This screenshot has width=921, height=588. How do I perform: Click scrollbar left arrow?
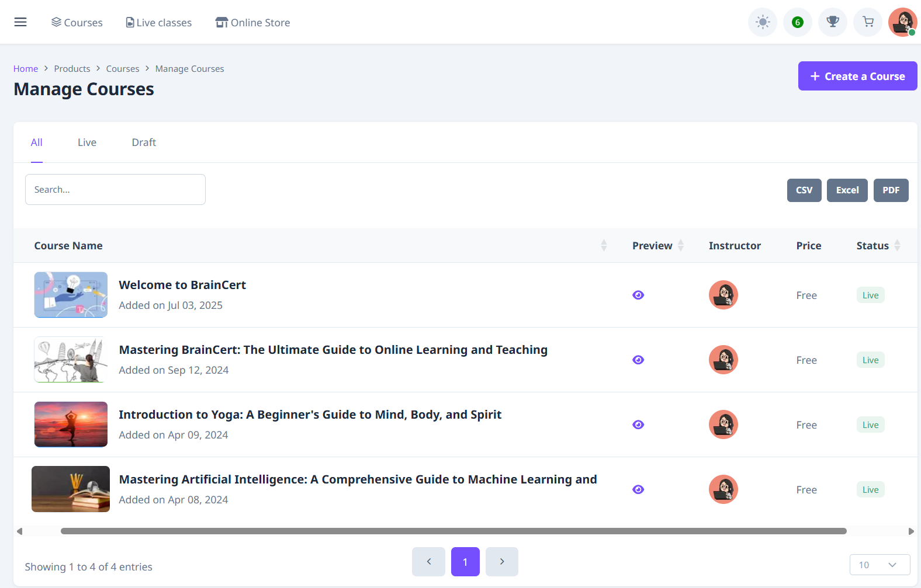tap(19, 531)
